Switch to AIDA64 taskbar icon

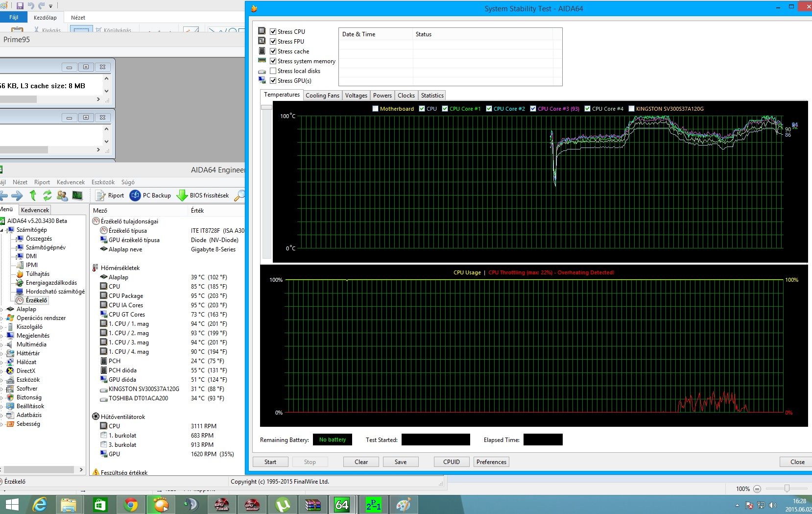point(342,505)
